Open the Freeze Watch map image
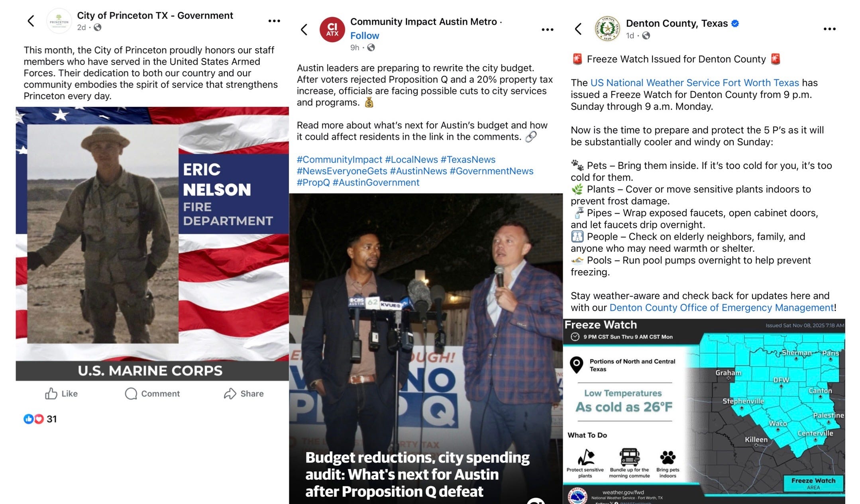Image resolution: width=860 pixels, height=504 pixels. pos(704,411)
